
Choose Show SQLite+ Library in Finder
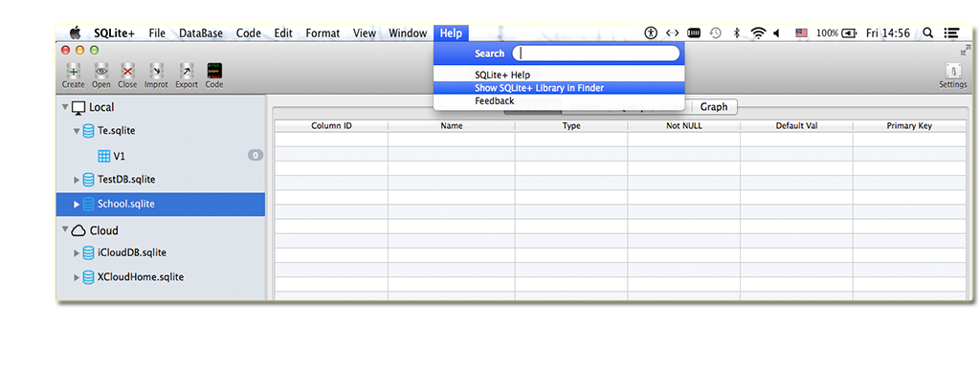coord(559,88)
